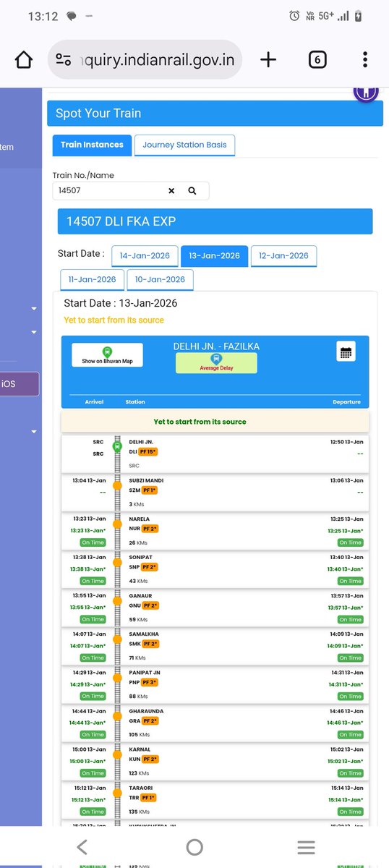Tap the Android back navigation button
This screenshot has height=868, width=389.
(82, 847)
